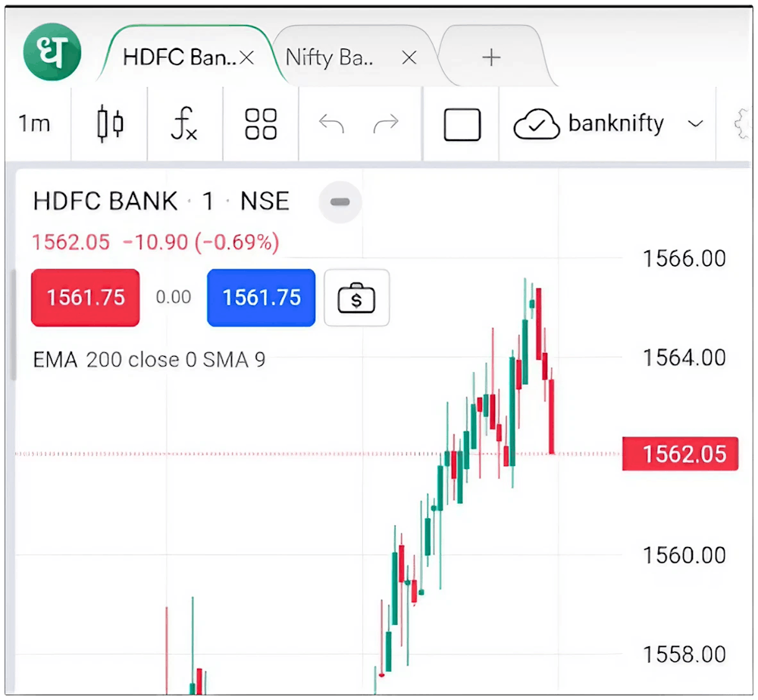758x700 pixels.
Task: Select the candlestick chart type icon
Action: point(109,123)
